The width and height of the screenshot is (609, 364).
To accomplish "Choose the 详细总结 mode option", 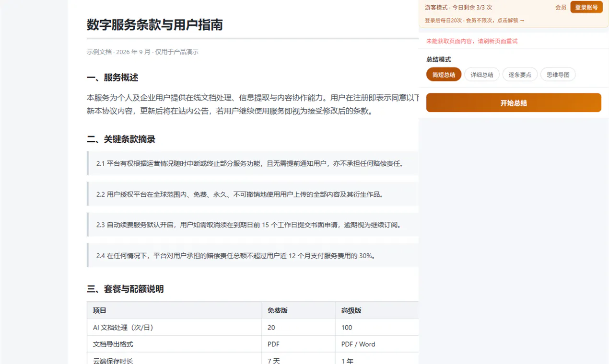I will (x=482, y=75).
